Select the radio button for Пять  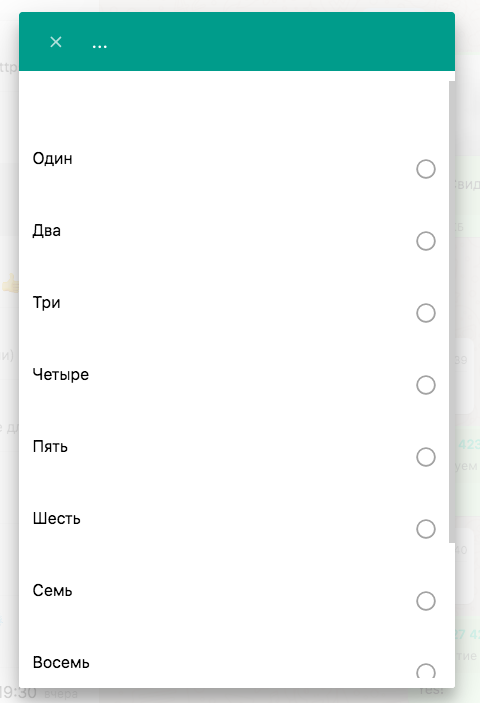[x=426, y=457]
